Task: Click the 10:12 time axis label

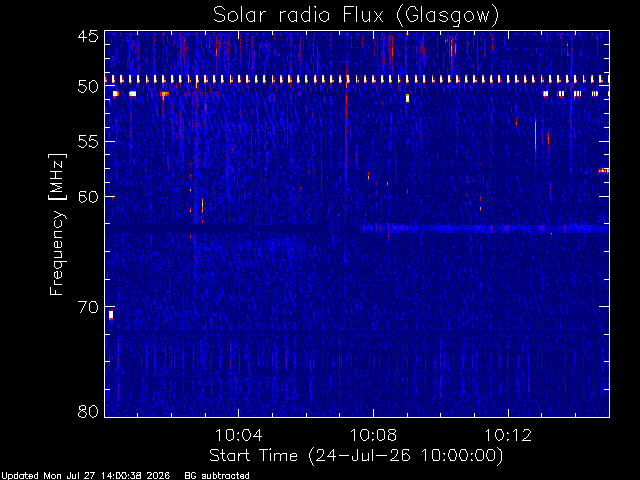Action: [508, 436]
